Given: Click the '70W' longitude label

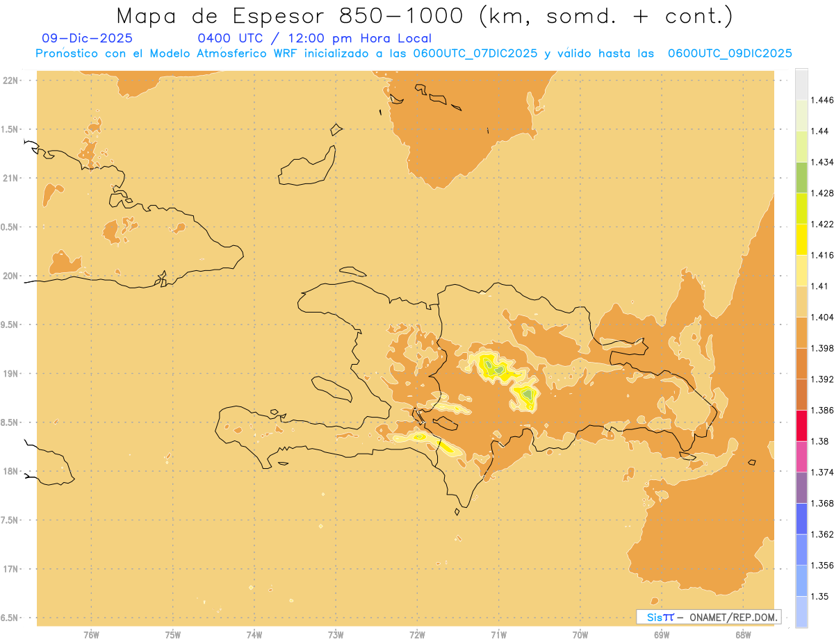Looking at the screenshot, I should [580, 635].
